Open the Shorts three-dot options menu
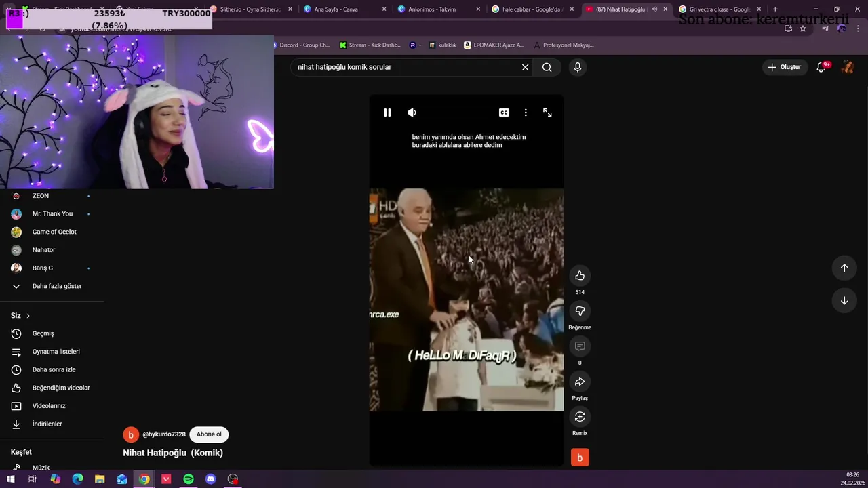 [x=526, y=113]
